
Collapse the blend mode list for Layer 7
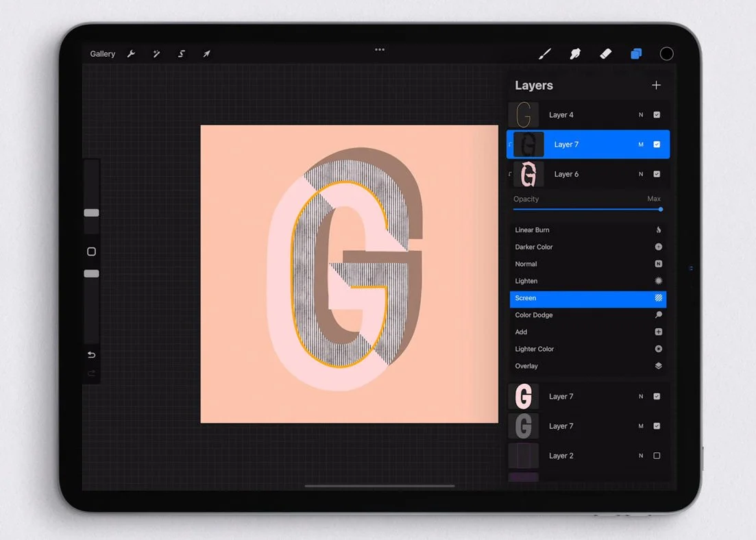click(640, 145)
